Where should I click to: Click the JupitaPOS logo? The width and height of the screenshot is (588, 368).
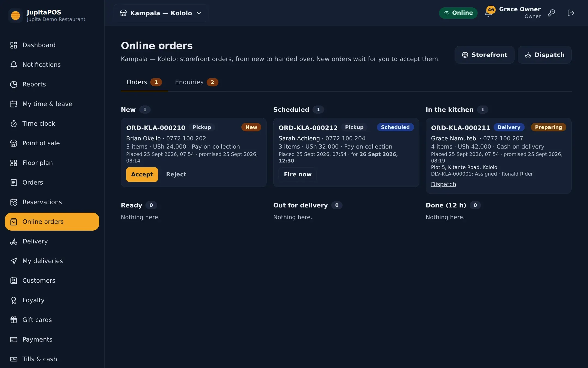pos(16,16)
